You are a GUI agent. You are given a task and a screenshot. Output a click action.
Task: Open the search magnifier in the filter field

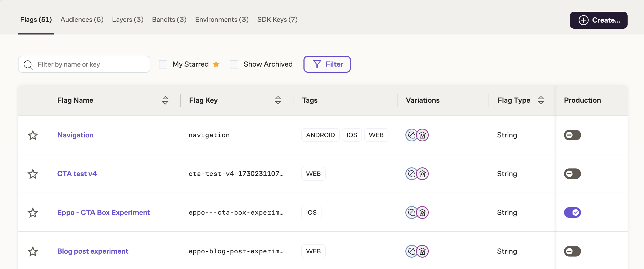click(x=28, y=64)
